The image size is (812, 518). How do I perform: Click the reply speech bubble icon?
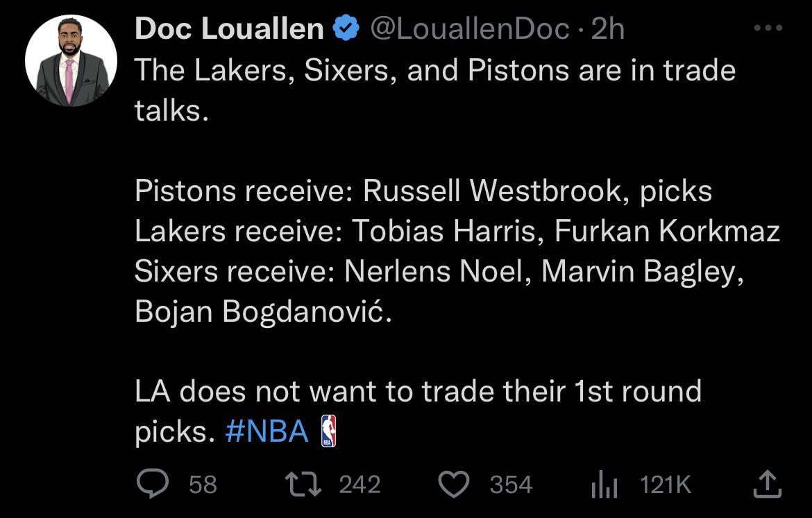[x=149, y=484]
